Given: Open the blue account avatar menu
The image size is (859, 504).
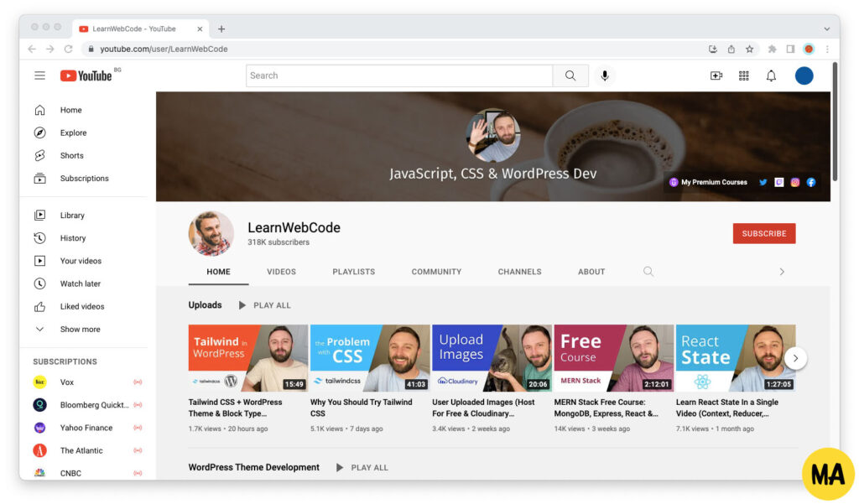Looking at the screenshot, I should (x=804, y=75).
